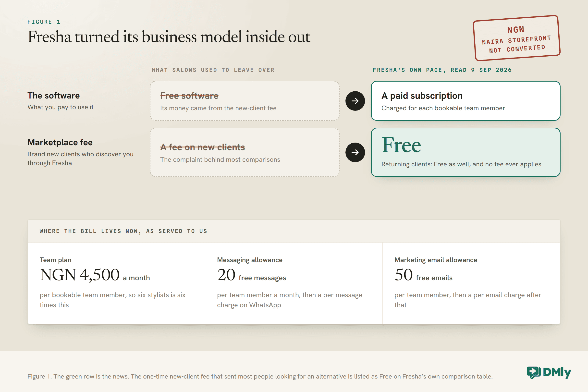The image size is (588, 392).
Task: Click 'Where the bill lives now' header
Action: (x=123, y=231)
